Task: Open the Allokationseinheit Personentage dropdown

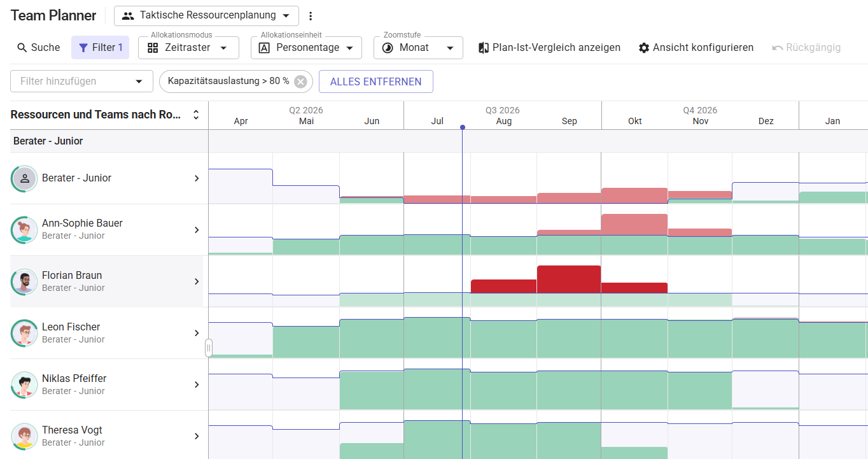Action: click(306, 48)
